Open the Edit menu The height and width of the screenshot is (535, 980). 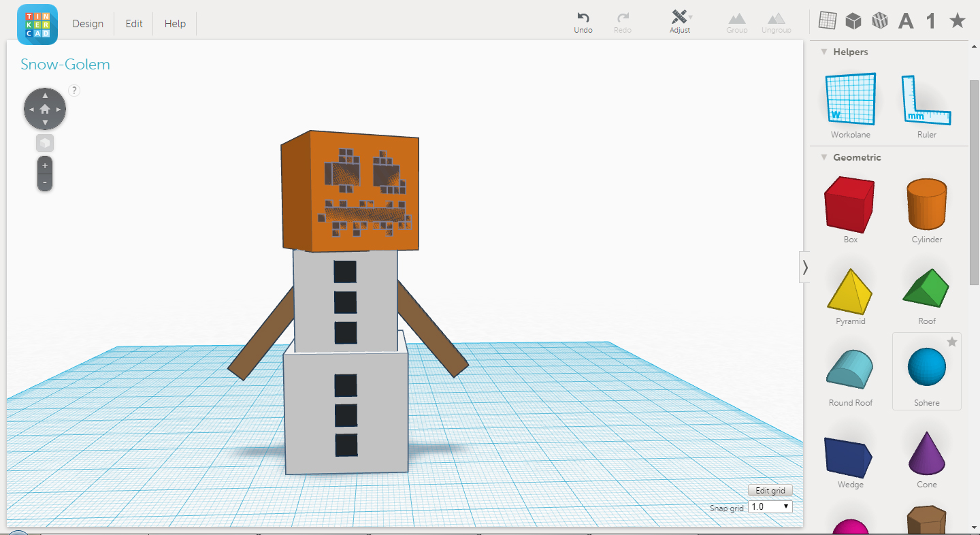134,24
